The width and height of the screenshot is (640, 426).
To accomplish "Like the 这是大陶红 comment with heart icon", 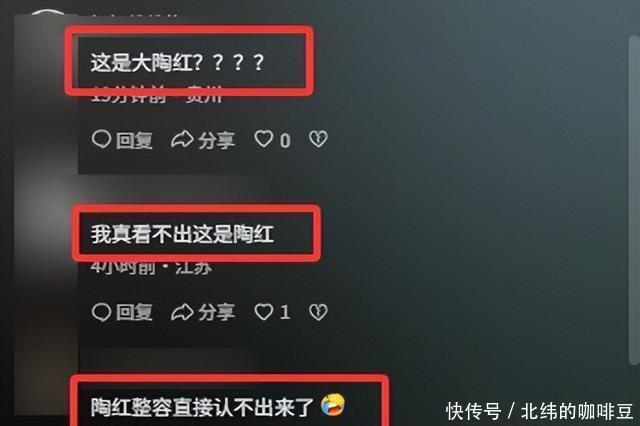I will pyautogui.click(x=264, y=139).
